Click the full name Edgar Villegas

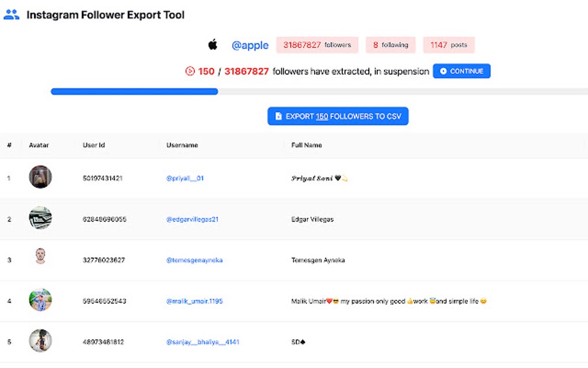click(x=312, y=219)
